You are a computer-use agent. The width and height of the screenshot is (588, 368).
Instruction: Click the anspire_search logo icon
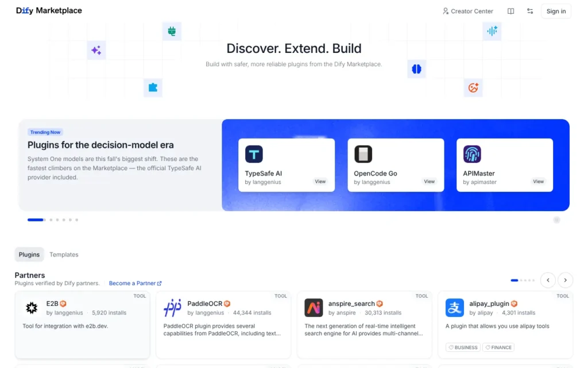coord(314,308)
